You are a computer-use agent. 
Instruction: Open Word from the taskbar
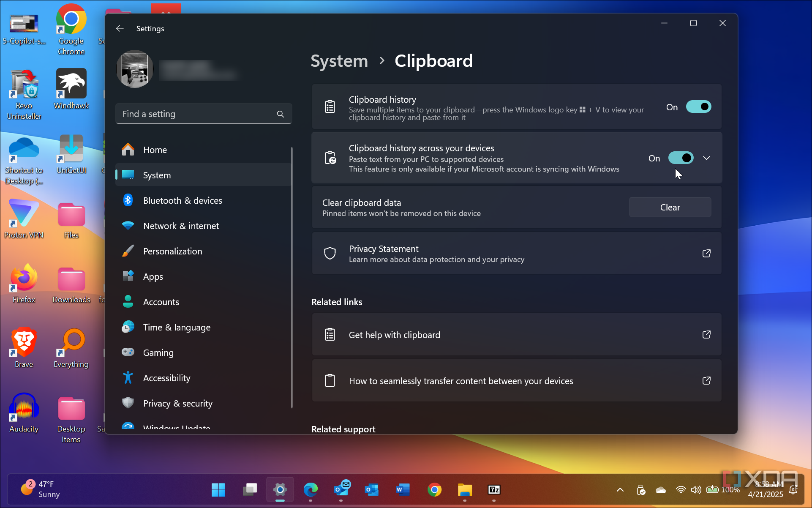pos(403,490)
